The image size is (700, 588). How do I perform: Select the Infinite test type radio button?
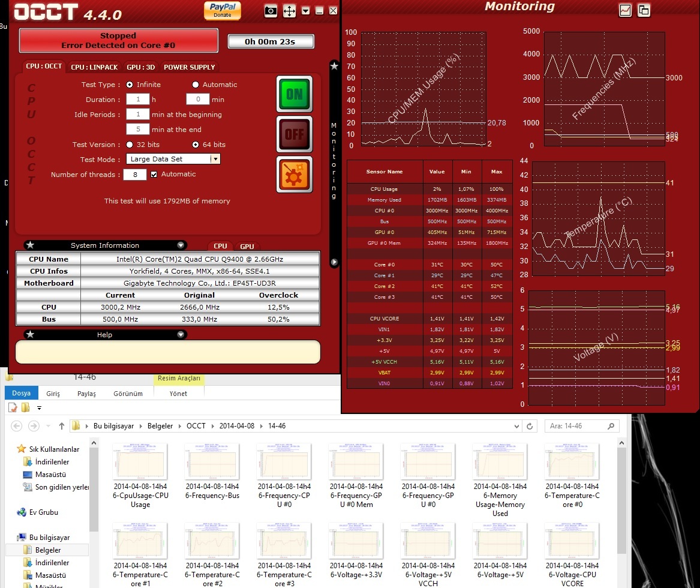tap(130, 85)
